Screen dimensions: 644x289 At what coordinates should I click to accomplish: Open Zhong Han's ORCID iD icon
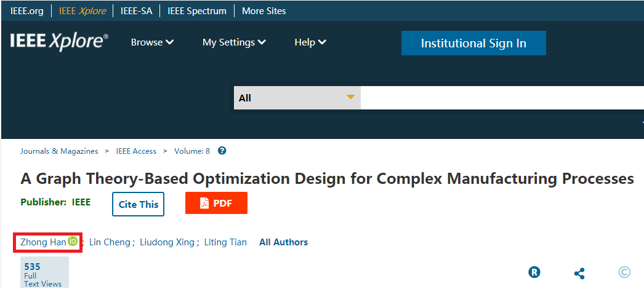click(73, 242)
